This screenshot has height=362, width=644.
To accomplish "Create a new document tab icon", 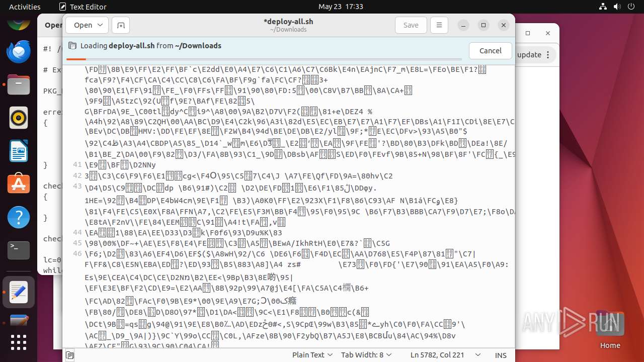I will coord(121,25).
